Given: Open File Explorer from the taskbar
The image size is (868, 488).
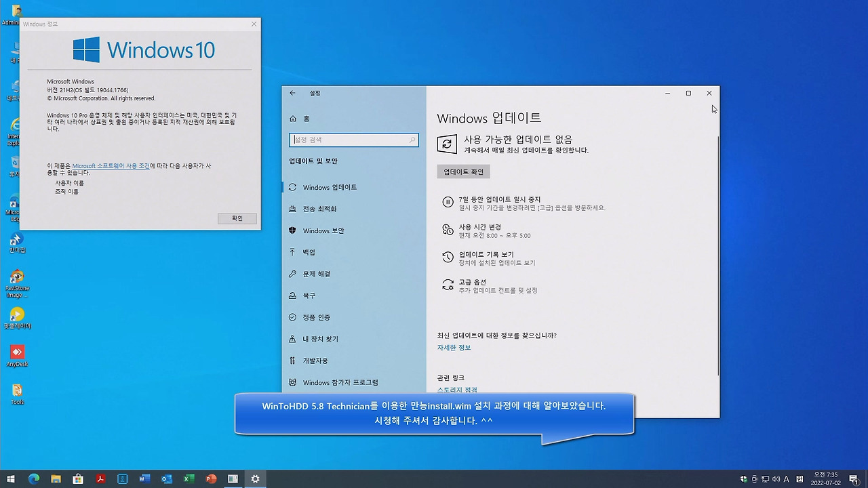Looking at the screenshot, I should point(56,479).
